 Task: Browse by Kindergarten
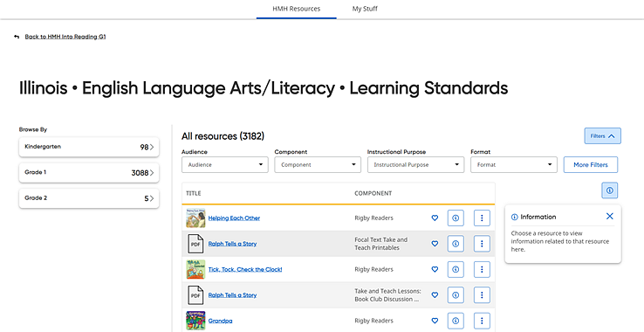[x=89, y=147]
